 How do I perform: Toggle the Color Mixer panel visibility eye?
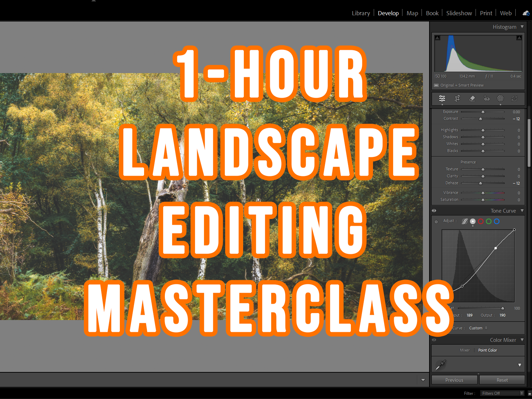[x=434, y=340]
